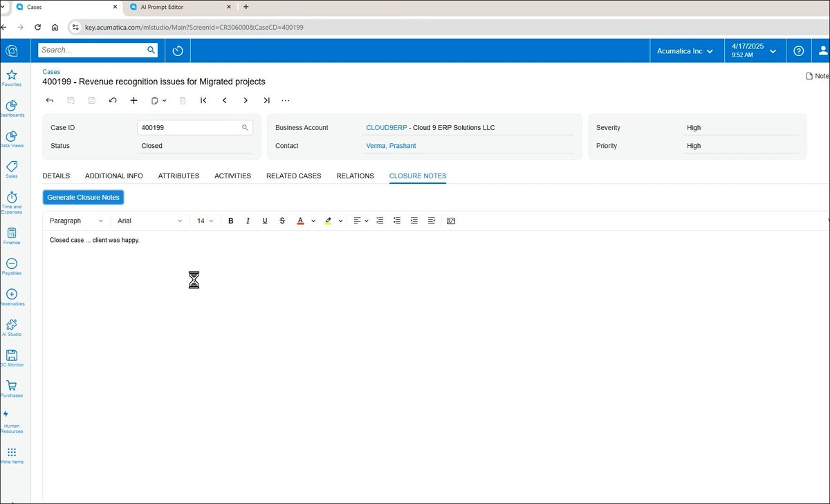This screenshot has width=830, height=504.
Task: Increase indent in editor
Action: (414, 221)
